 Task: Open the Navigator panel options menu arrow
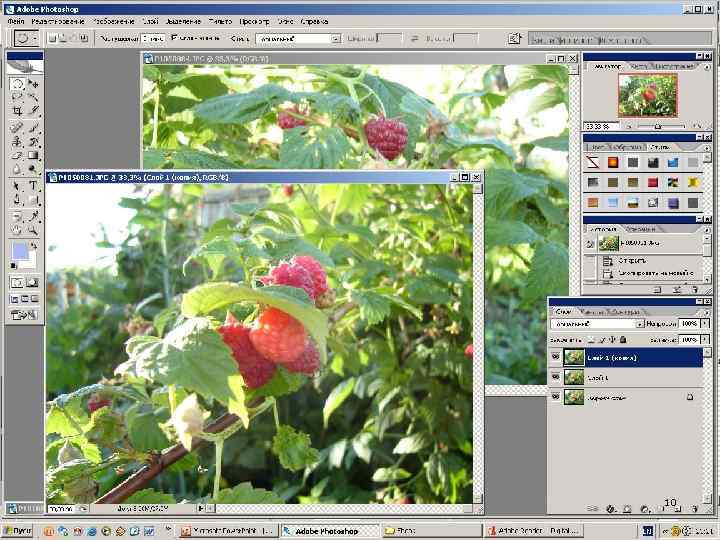[707, 67]
